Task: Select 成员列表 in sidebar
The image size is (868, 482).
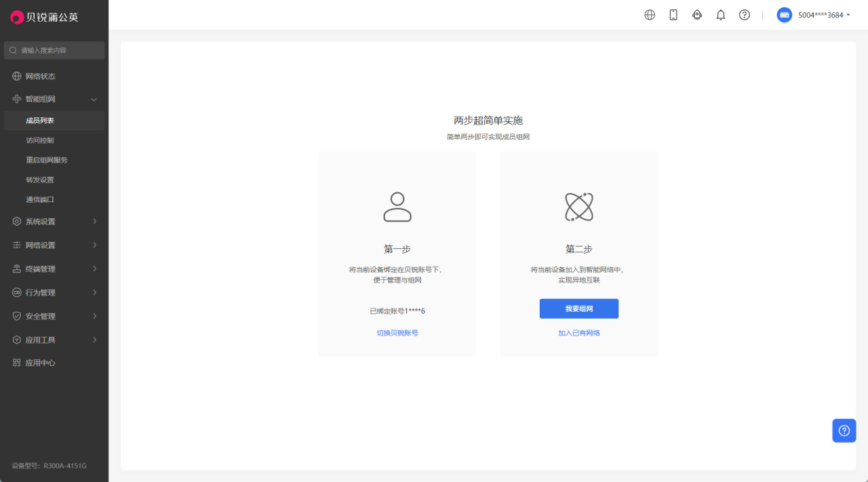Action: click(54, 121)
